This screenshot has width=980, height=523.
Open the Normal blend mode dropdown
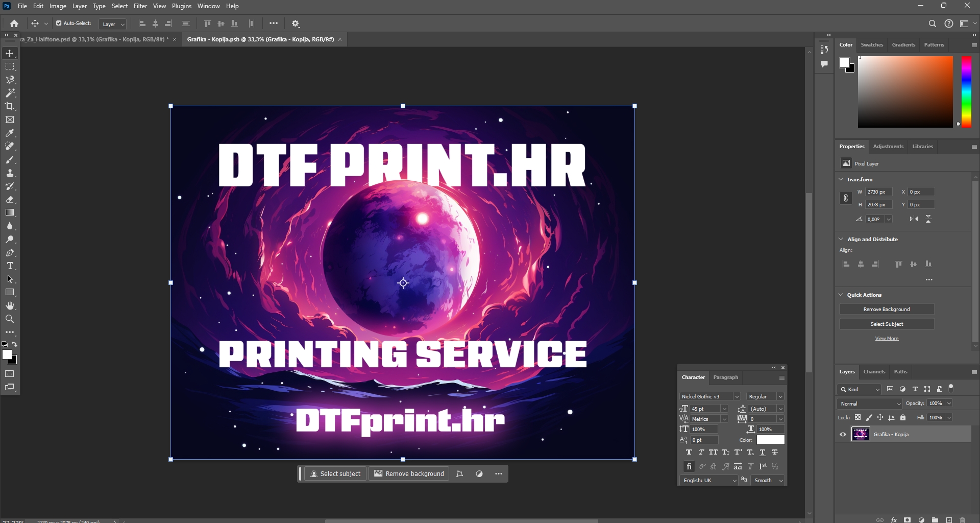(870, 403)
